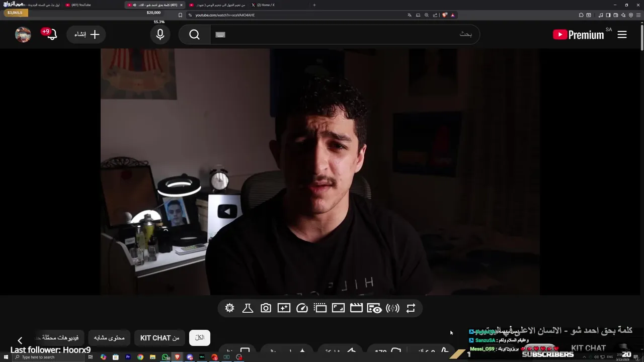This screenshot has height=362, width=644.
Task: Click the share page icon in address bar
Action: (435, 15)
